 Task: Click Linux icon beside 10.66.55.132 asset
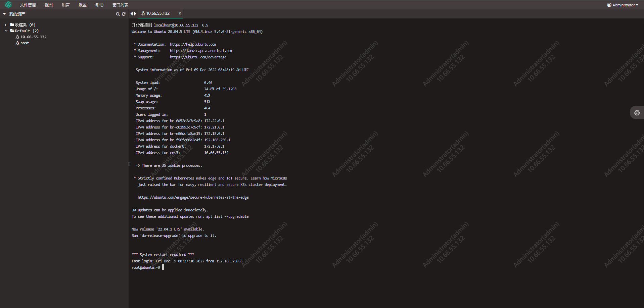click(x=17, y=37)
